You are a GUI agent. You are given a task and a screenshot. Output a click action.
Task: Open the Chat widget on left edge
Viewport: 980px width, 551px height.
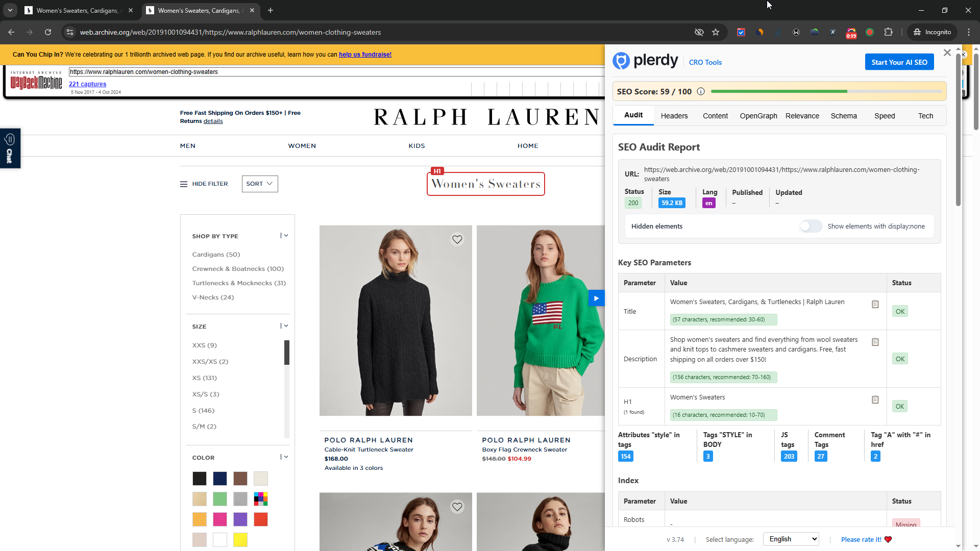tap(10, 148)
